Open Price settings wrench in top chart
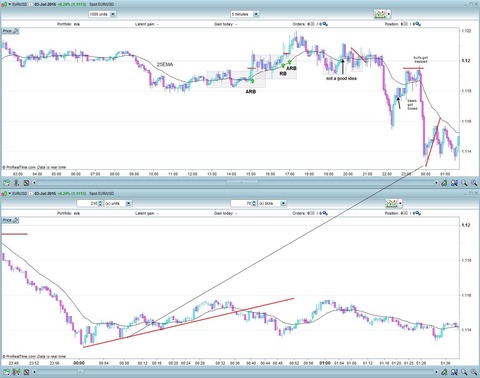 tap(15, 31)
